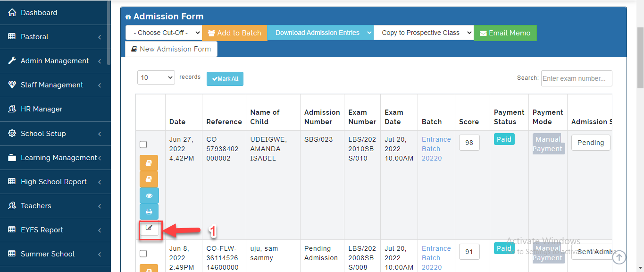Open the Choose Cut-Off dropdown
This screenshot has width=644, height=272.
click(x=164, y=33)
